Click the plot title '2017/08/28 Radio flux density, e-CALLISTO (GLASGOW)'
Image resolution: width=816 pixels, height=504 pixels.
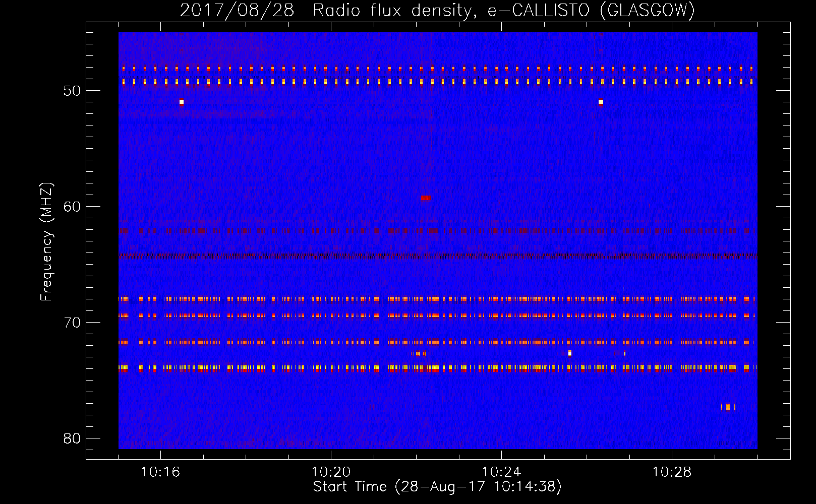[x=437, y=10]
